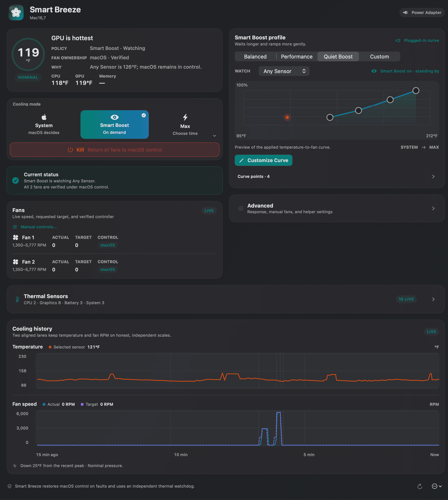
Task: Click the green checkmark in Current status
Action: 15,180
